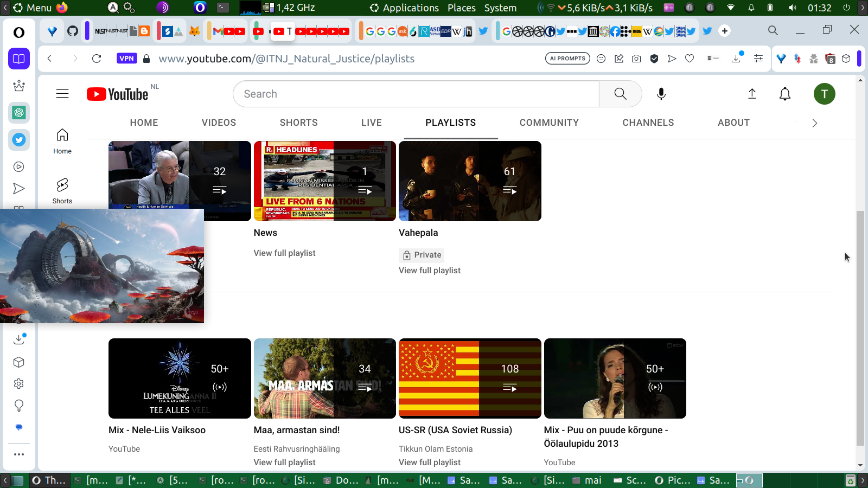868x488 pixels.
Task: Open the green T account avatar menu
Action: (x=824, y=94)
